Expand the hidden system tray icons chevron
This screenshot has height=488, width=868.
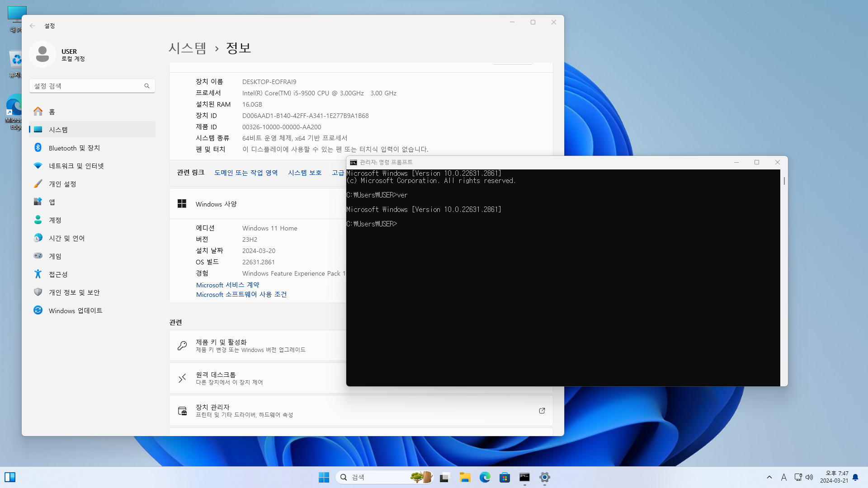pos(769,477)
